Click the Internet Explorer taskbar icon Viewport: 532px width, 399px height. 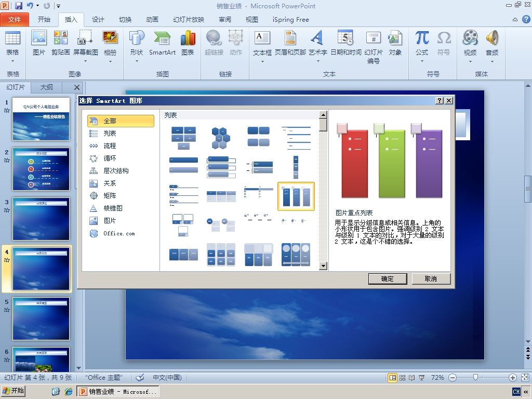pos(69,392)
